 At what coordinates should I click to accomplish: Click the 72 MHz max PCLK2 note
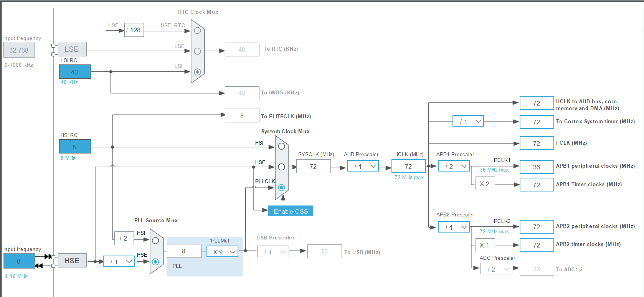pos(494,231)
